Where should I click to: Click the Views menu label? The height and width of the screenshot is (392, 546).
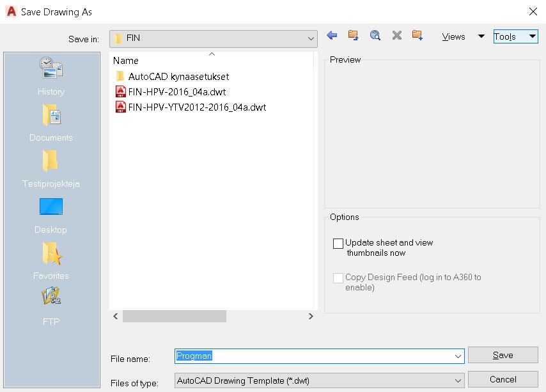tap(453, 36)
